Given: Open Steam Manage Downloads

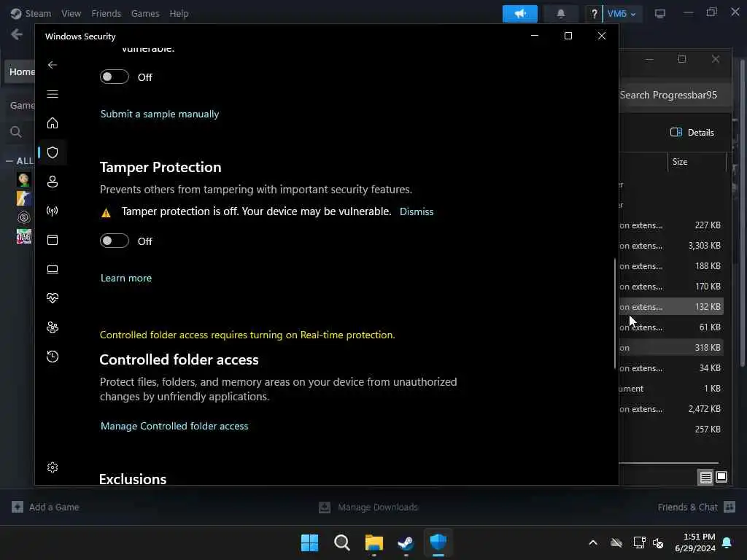Looking at the screenshot, I should (x=368, y=507).
